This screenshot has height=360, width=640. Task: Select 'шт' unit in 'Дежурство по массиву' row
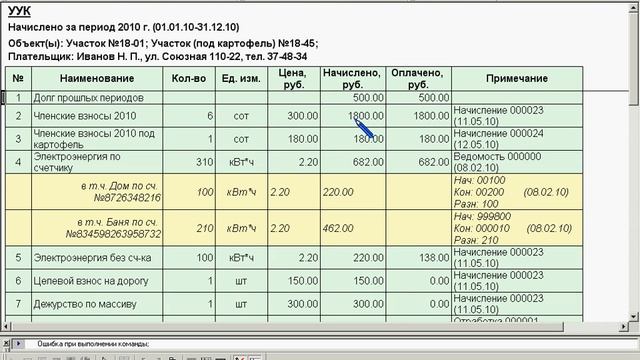point(241,304)
